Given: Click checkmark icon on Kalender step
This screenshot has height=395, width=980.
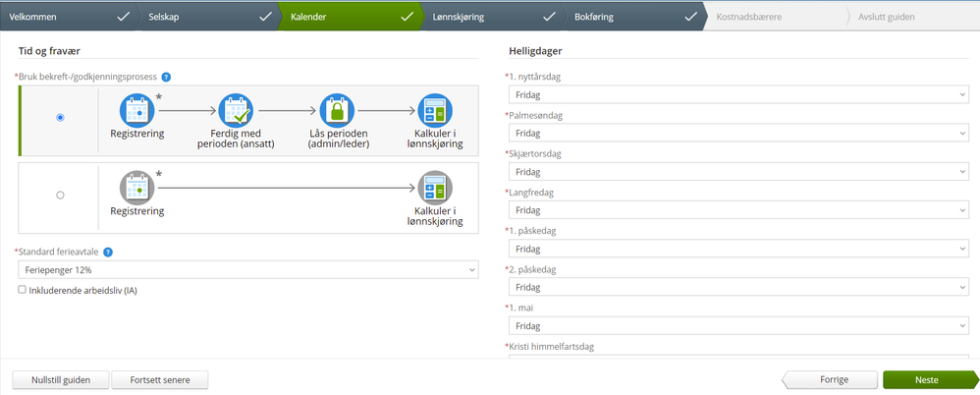Looking at the screenshot, I should pyautogui.click(x=408, y=17).
